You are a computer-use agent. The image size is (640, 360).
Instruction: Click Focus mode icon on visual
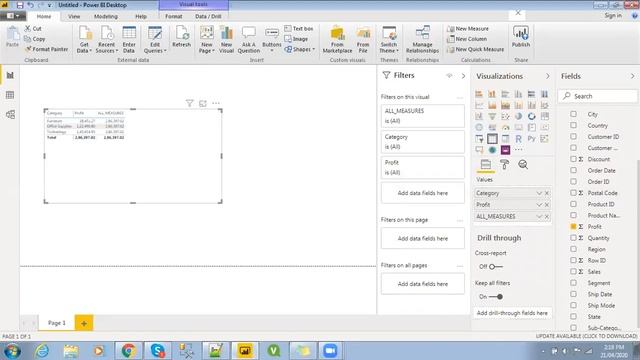coord(203,103)
